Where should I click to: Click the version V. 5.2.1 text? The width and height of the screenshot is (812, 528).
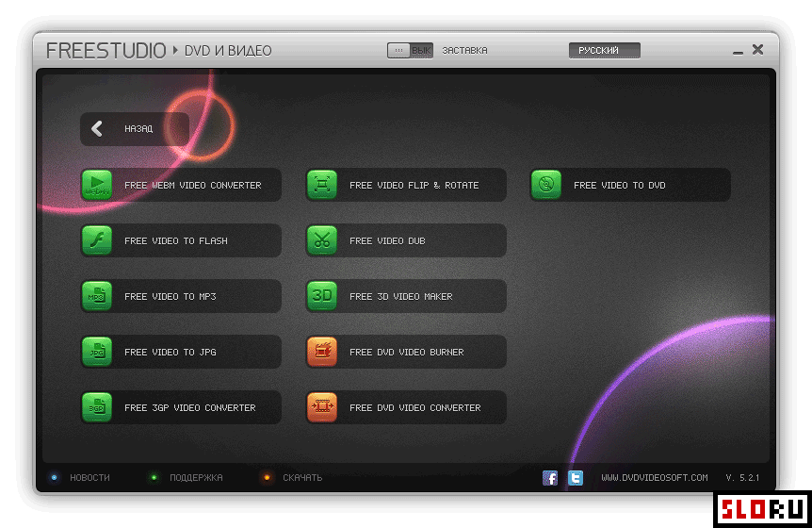(742, 478)
